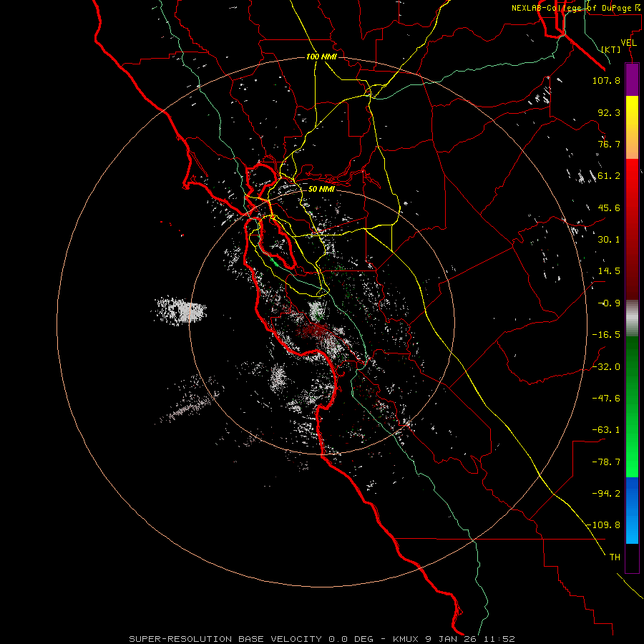Viewport: 644px width, 644px height.
Task: Pick the yellow segment of velocity color bar
Action: click(632, 127)
